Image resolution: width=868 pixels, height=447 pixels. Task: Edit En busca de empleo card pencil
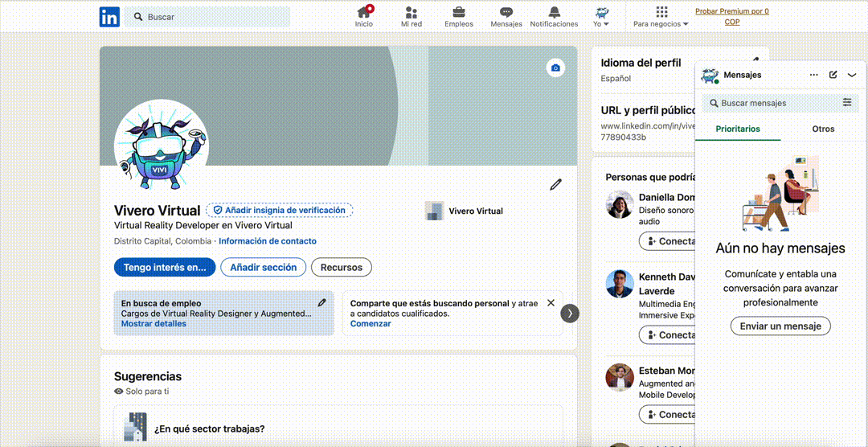coord(322,302)
